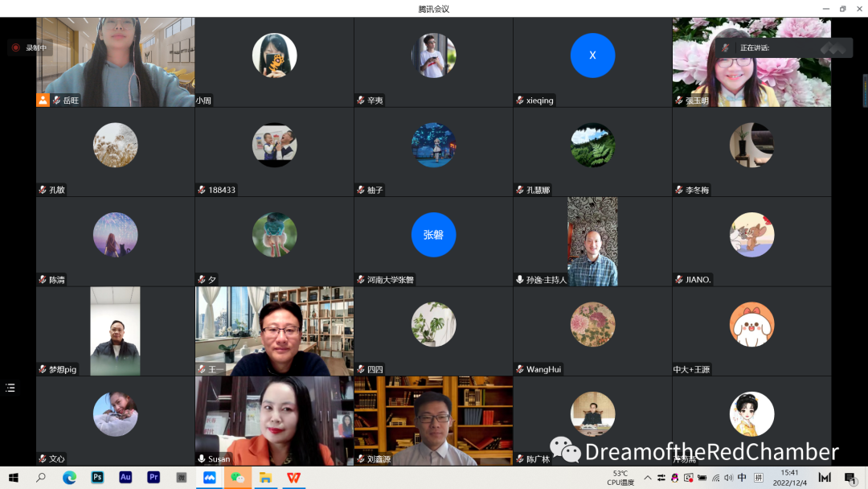The width and height of the screenshot is (868, 489).
Task: Toggle the system volume speaker icon
Action: pos(727,478)
